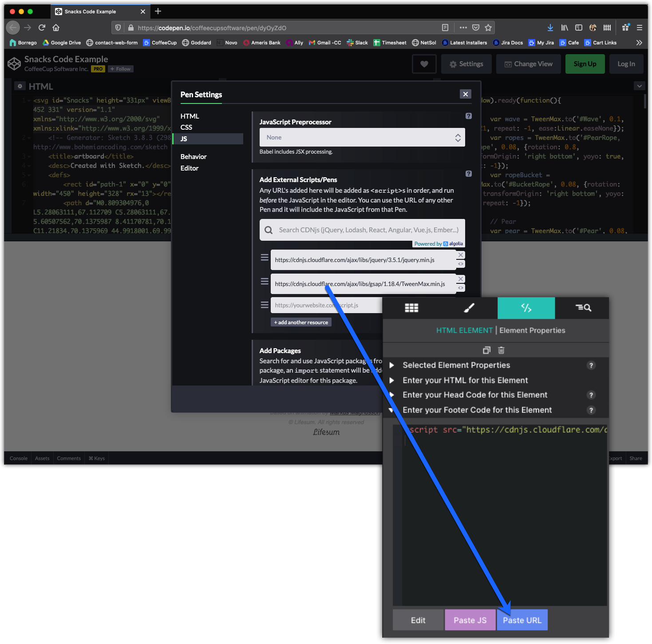Click help icon for JavaScript Preprocessor
The image size is (652, 644).
(469, 116)
